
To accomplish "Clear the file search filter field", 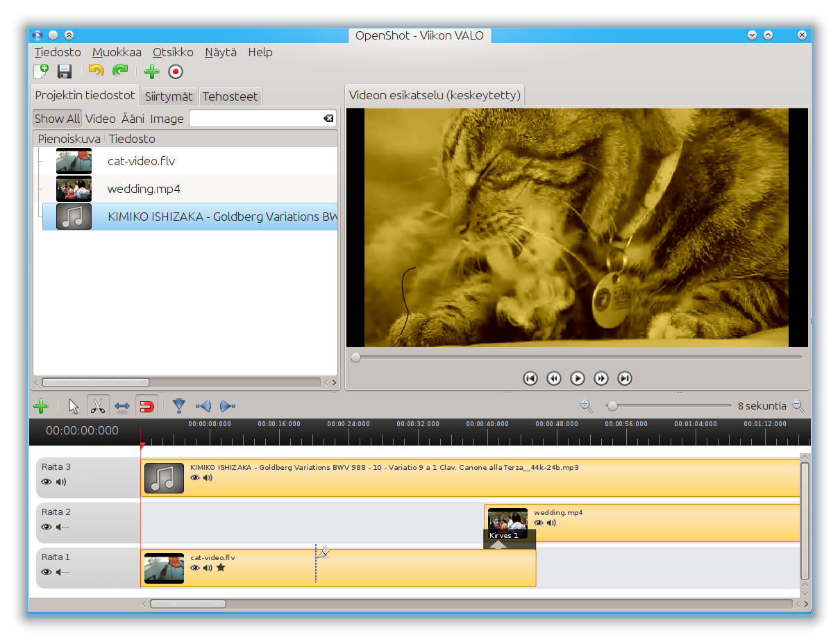I will tap(328, 119).
